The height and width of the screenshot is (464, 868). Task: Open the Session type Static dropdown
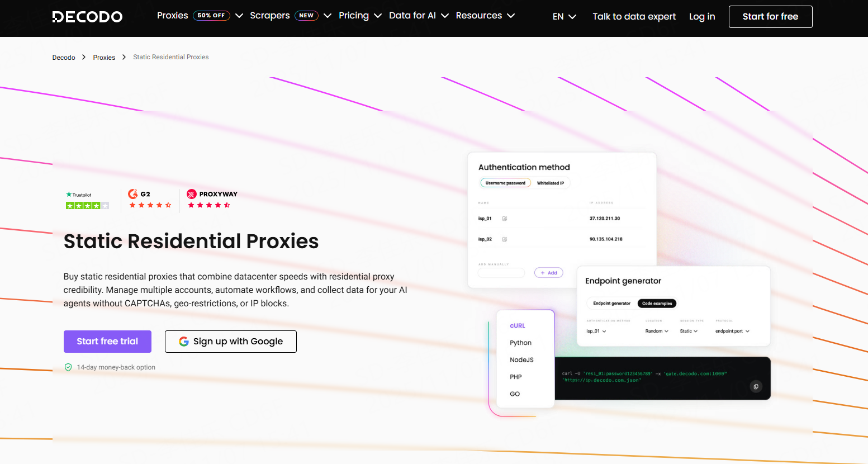tap(689, 331)
